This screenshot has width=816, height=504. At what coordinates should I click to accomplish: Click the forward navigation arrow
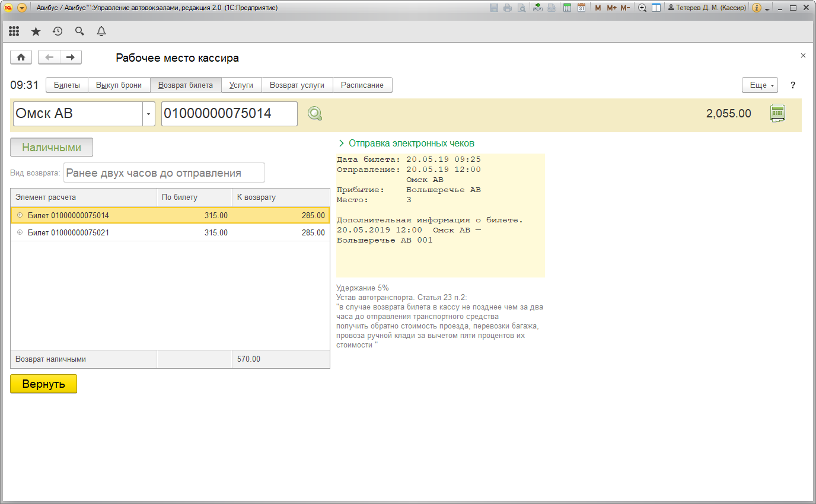(x=71, y=57)
